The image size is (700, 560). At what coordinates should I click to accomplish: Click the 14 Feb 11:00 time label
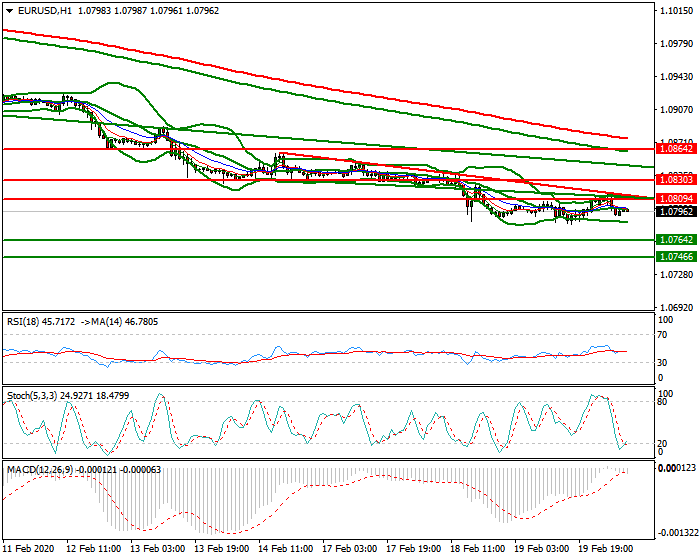[286, 548]
